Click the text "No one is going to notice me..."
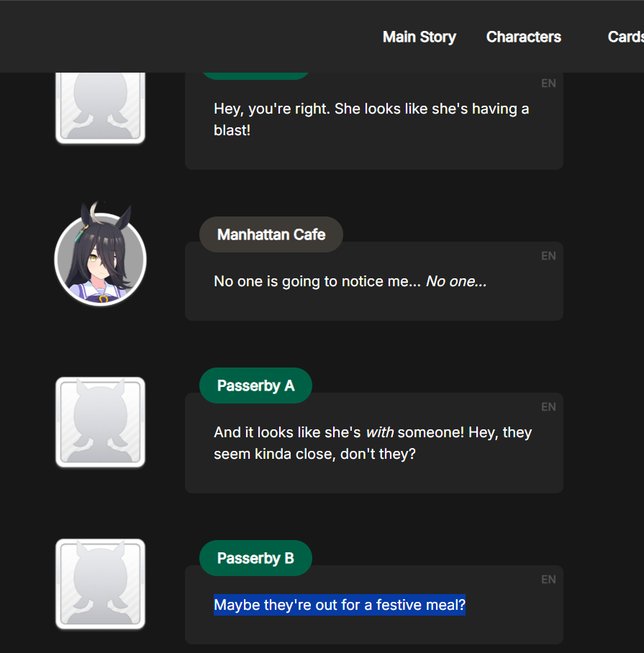Image resolution: width=644 pixels, height=653 pixels. 317,281
